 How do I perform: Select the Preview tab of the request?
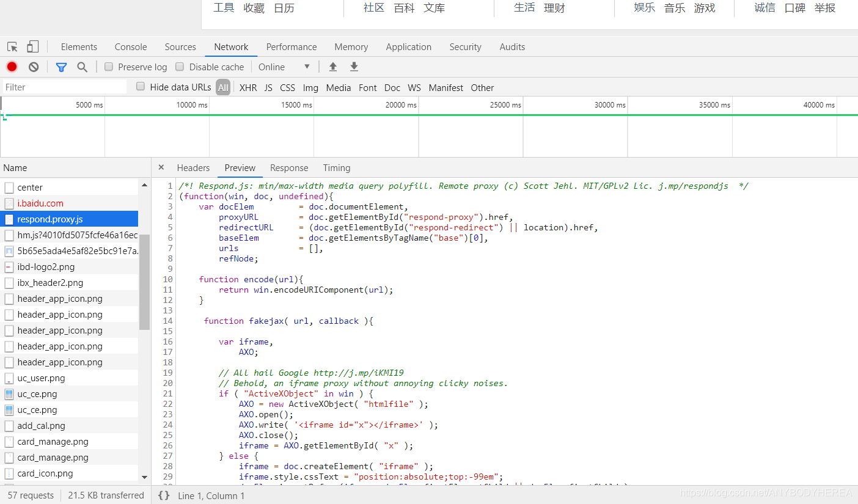click(x=240, y=168)
